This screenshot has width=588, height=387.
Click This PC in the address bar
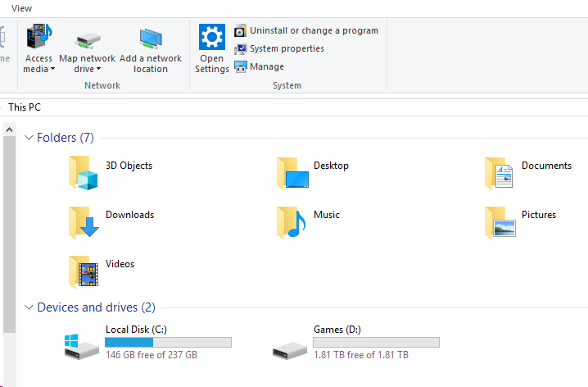25,107
